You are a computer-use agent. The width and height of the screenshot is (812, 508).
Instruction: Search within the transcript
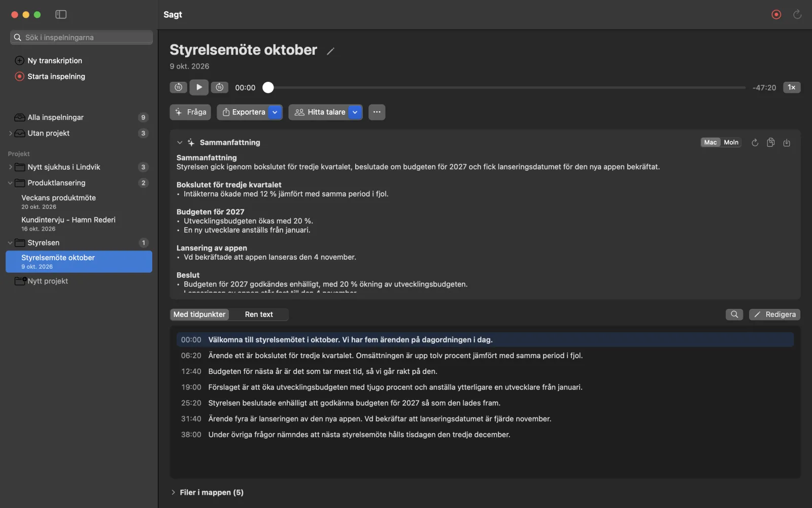734,314
